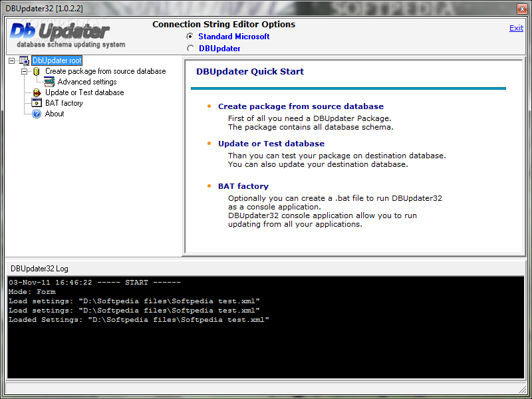This screenshot has width=532, height=399.
Task: Click "First of all you need a DBUpdater Package" text
Action: click(310, 118)
